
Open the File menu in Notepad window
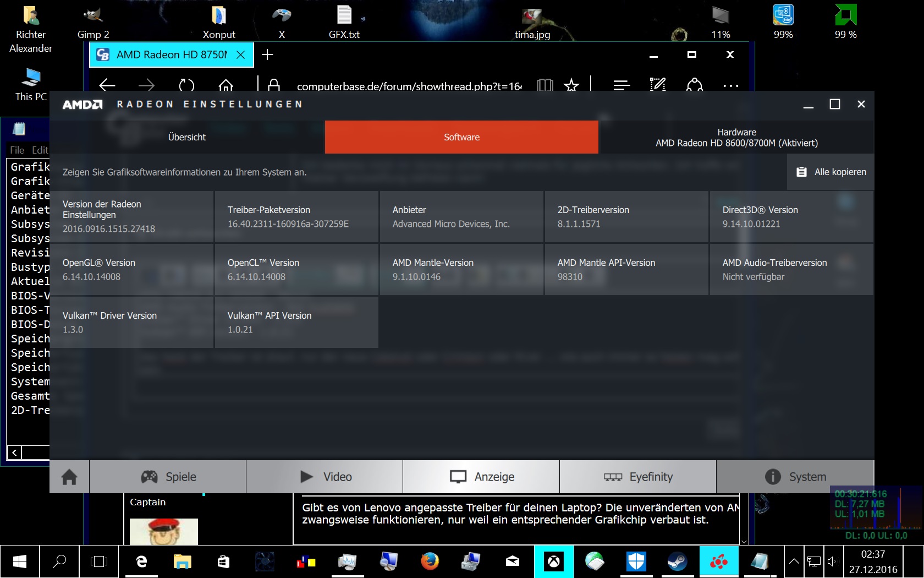(x=17, y=150)
